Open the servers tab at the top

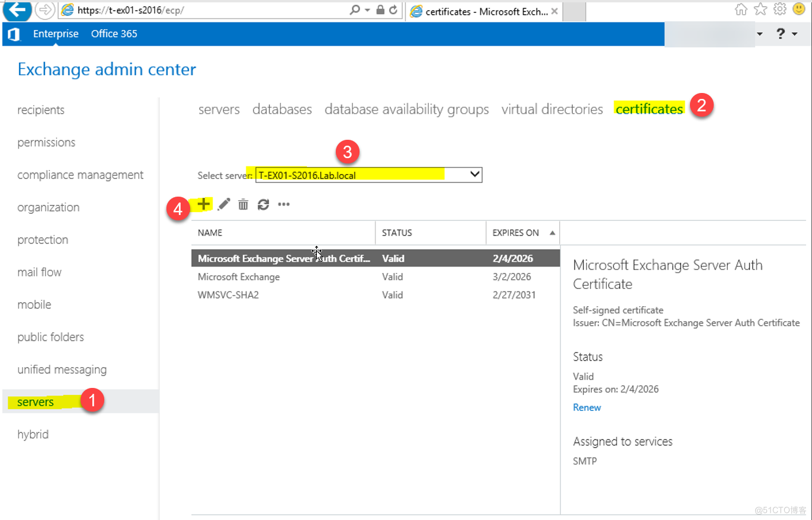(219, 110)
